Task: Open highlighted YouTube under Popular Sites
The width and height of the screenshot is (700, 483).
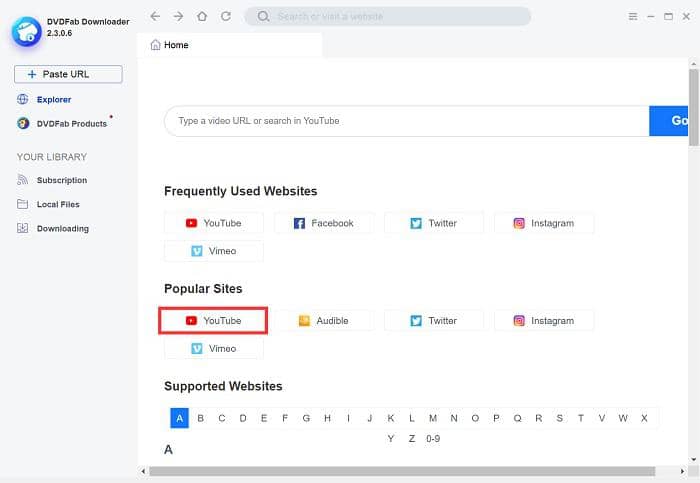Action: tap(213, 321)
